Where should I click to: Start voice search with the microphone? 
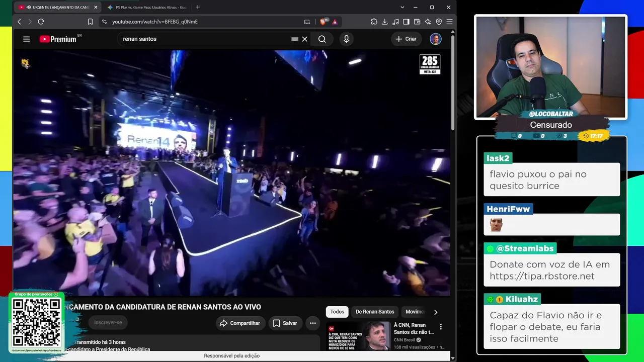point(346,39)
